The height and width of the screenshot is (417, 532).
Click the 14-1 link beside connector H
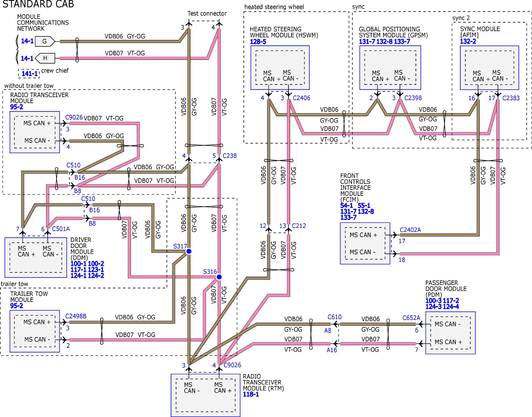click(27, 58)
